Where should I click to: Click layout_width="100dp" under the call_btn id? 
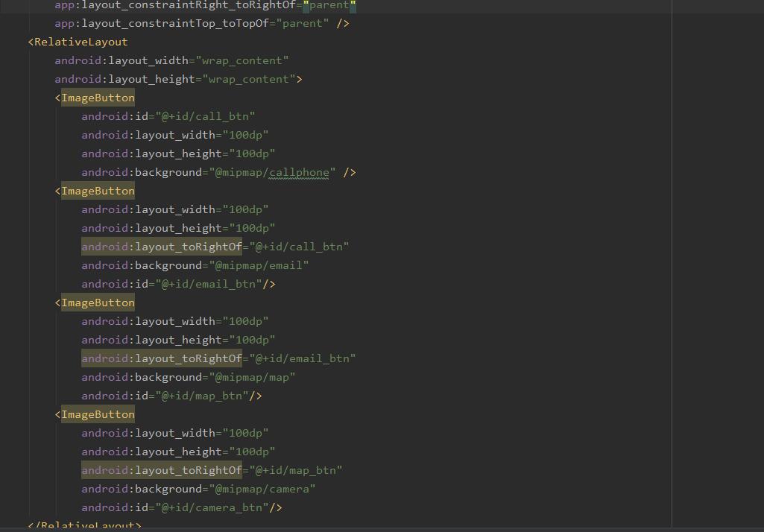(x=175, y=135)
